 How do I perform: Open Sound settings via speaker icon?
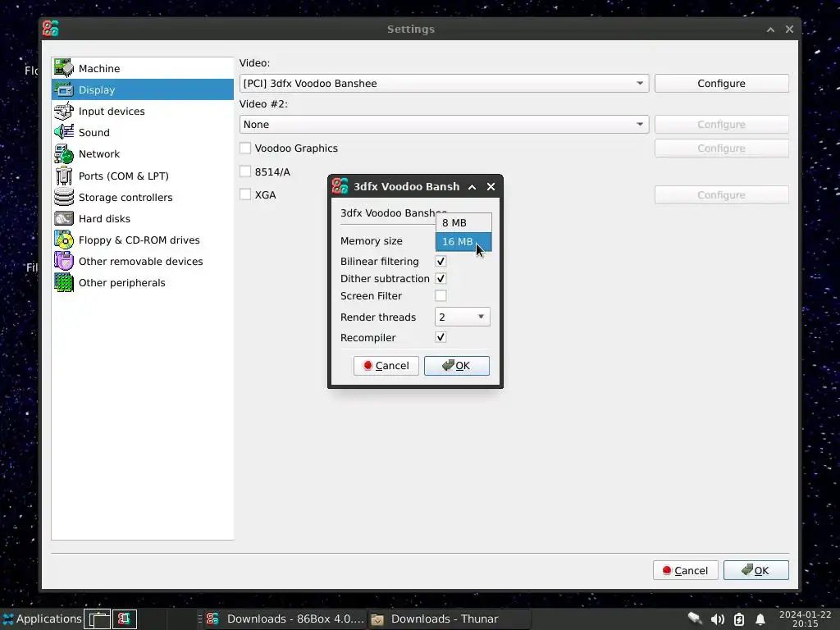pyautogui.click(x=64, y=132)
